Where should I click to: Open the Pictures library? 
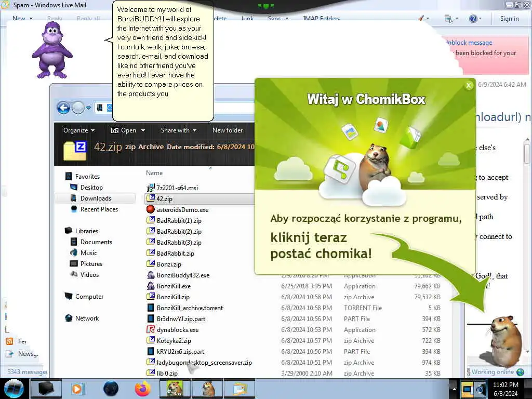[91, 263]
